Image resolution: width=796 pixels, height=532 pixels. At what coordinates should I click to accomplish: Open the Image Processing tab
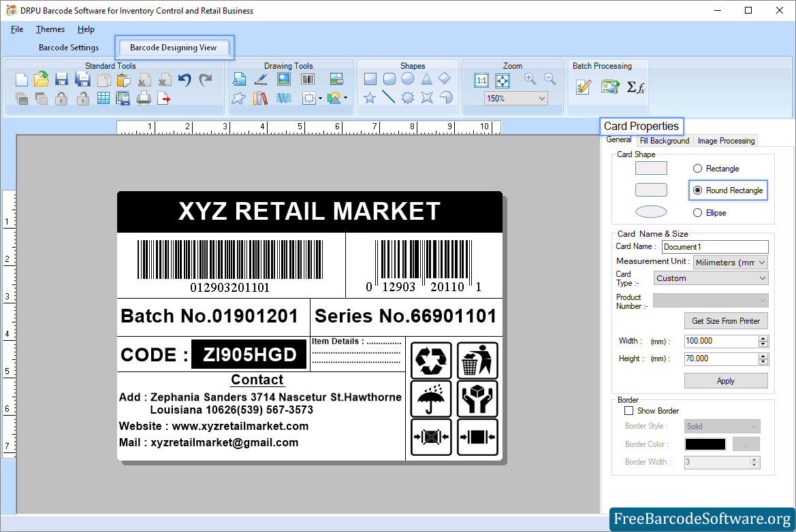coord(726,141)
